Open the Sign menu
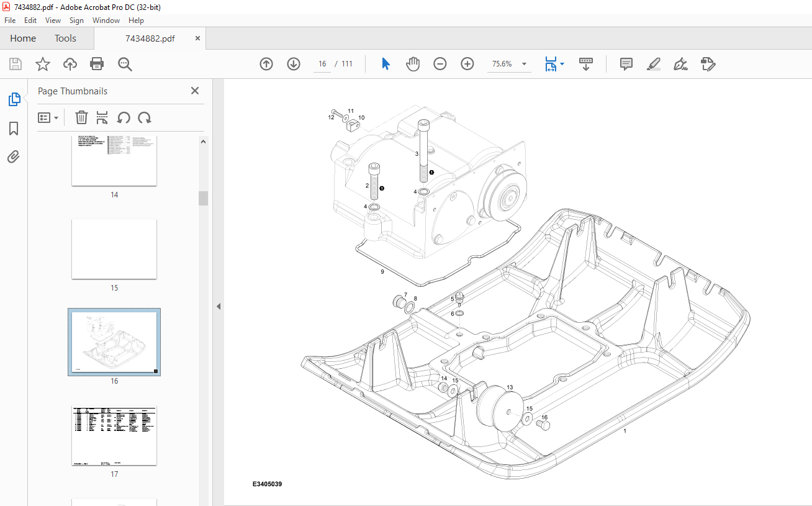This screenshot has width=812, height=506. (x=76, y=20)
